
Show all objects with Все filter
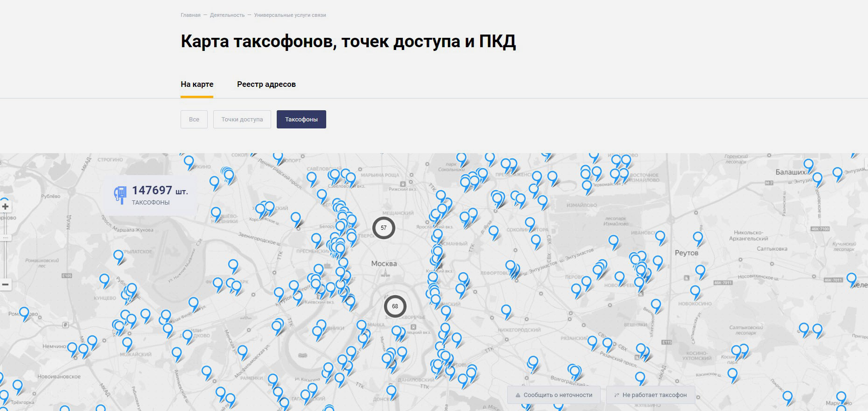(194, 119)
